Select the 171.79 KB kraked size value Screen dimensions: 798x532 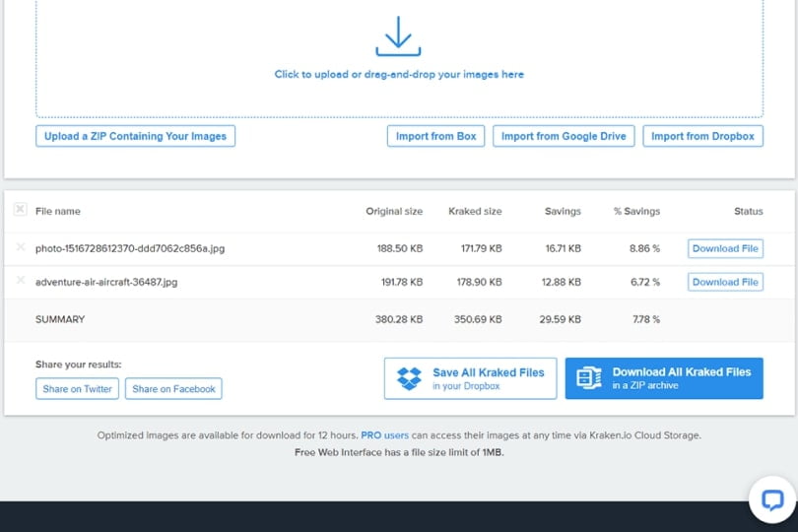[481, 248]
